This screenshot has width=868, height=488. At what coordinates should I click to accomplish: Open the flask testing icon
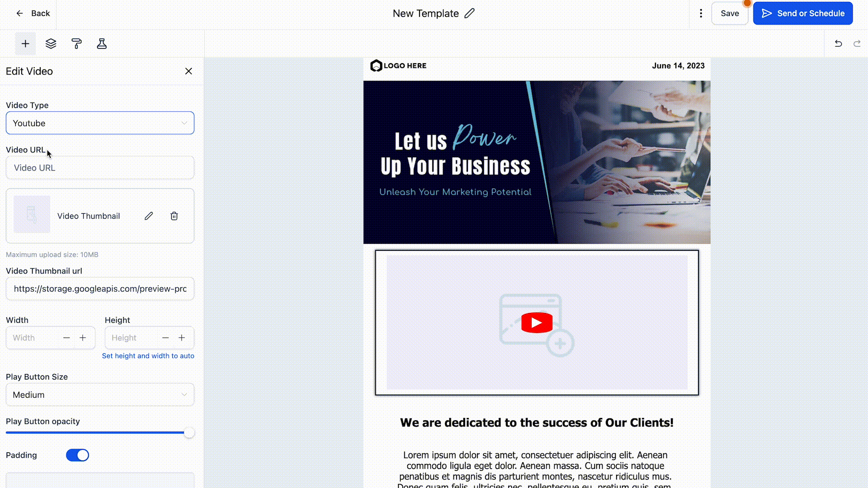tap(102, 44)
